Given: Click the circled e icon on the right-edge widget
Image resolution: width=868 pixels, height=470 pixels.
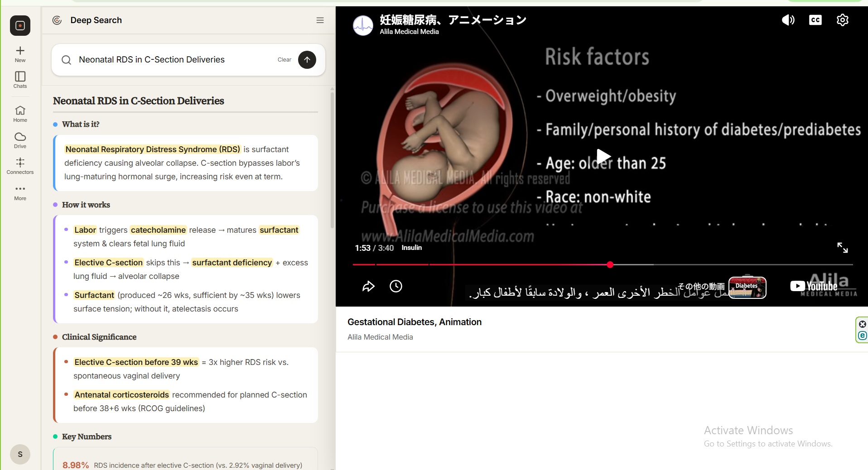Looking at the screenshot, I should pyautogui.click(x=863, y=336).
